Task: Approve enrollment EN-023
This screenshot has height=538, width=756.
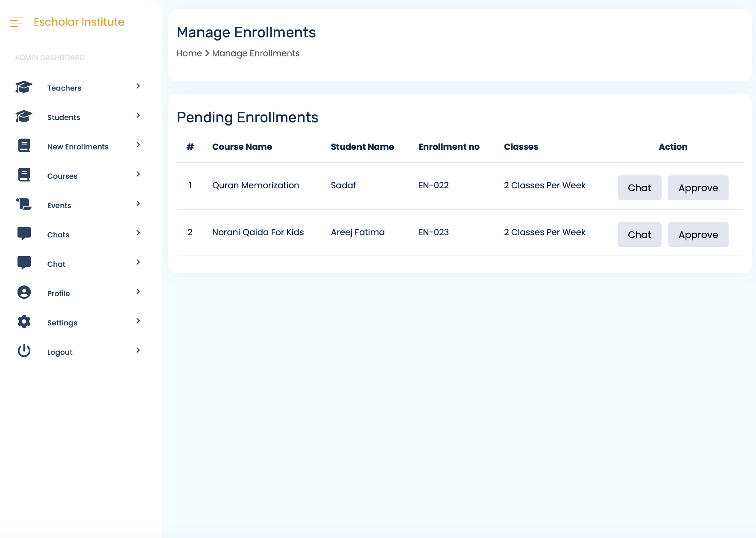Action: pyautogui.click(x=698, y=234)
